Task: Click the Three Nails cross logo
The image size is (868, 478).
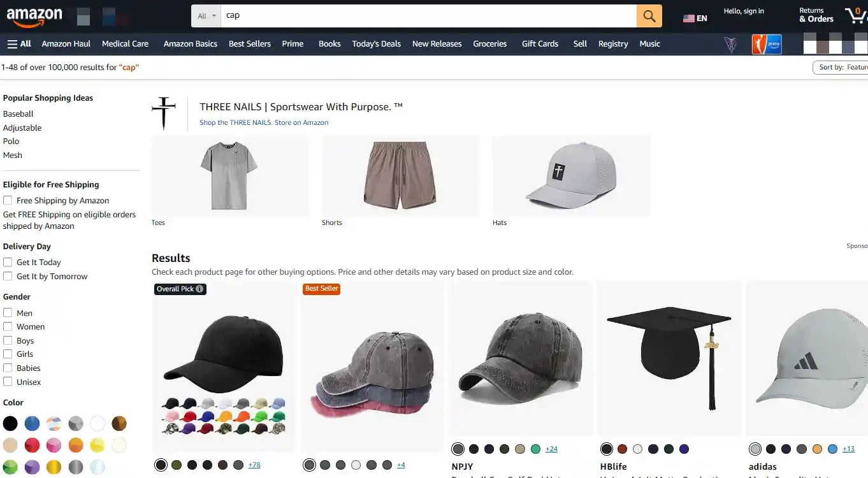Action: (164, 113)
